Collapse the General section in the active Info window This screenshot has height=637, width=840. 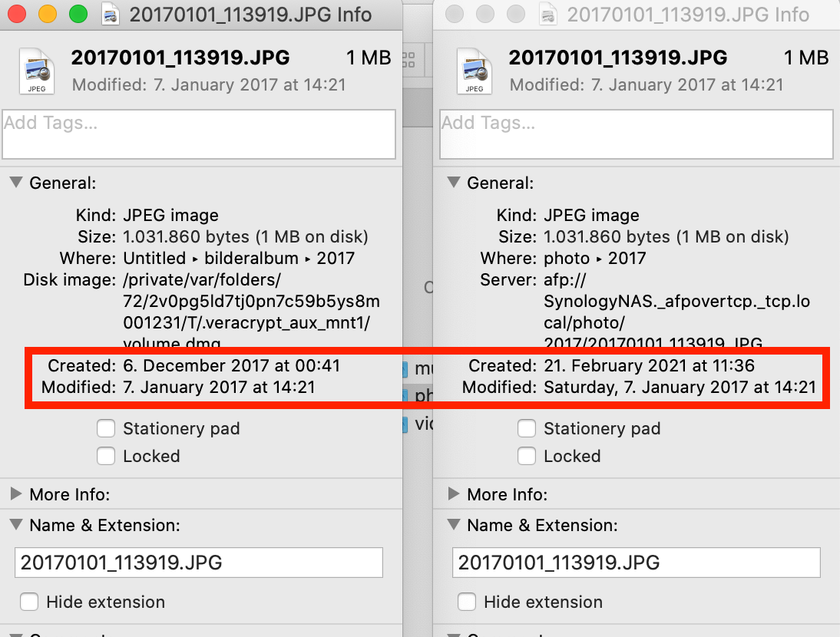tap(15, 183)
